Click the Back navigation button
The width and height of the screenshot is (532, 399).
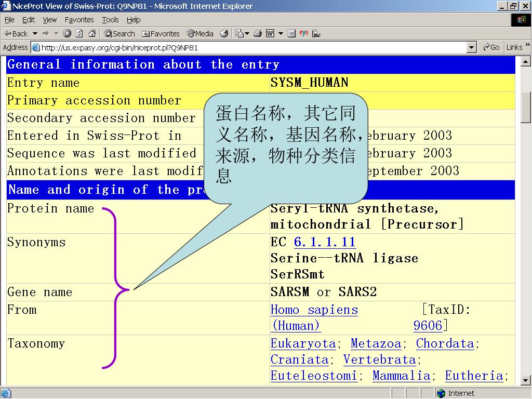pos(16,34)
